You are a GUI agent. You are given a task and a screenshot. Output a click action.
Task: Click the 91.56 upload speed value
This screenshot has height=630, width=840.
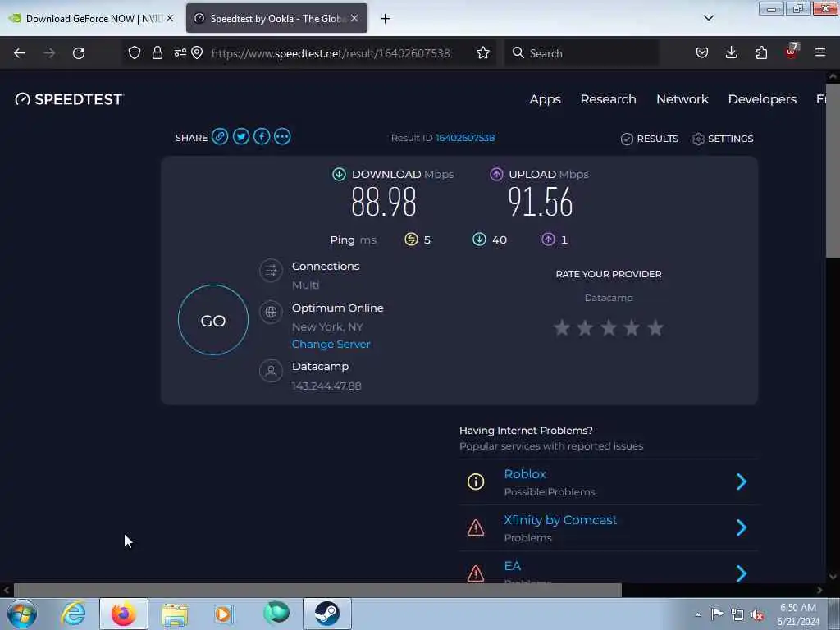tap(540, 202)
